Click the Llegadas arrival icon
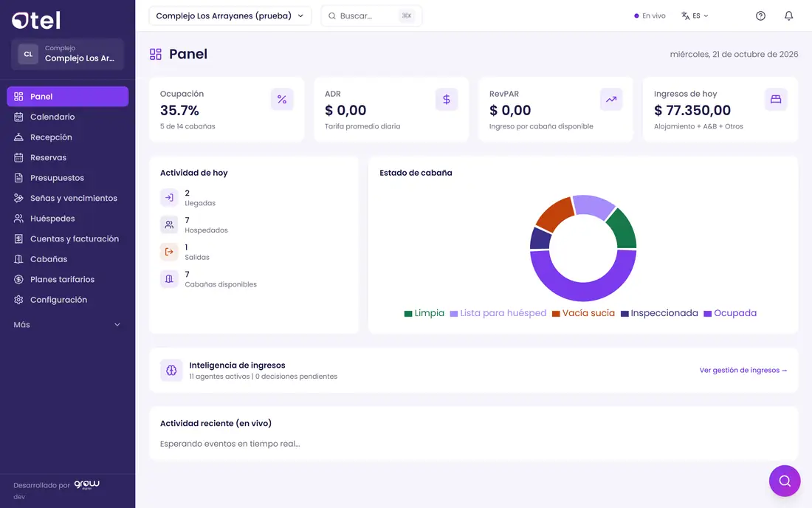This screenshot has height=508, width=812. click(169, 197)
